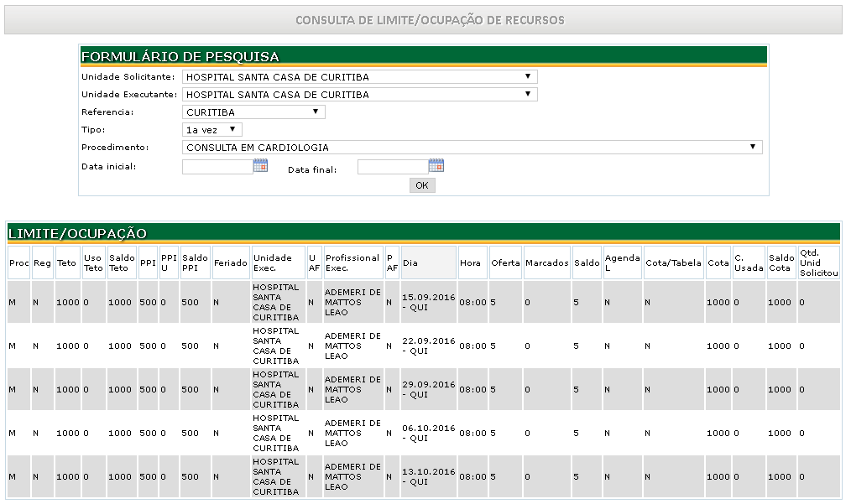Click the CONSULTA DE LIMITE/OCUPAÇÃO DE RECURSOS title
The height and width of the screenshot is (504, 851).
coord(425,19)
